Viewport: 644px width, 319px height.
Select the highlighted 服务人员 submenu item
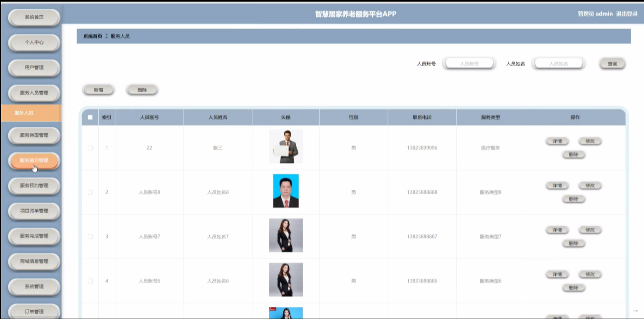click(x=31, y=113)
